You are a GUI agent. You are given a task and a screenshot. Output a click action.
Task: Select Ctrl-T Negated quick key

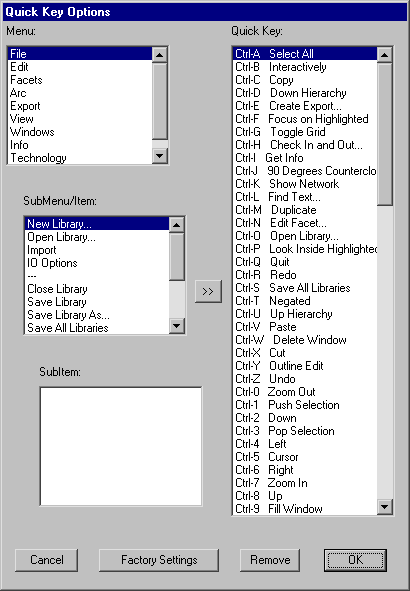pyautogui.click(x=305, y=301)
